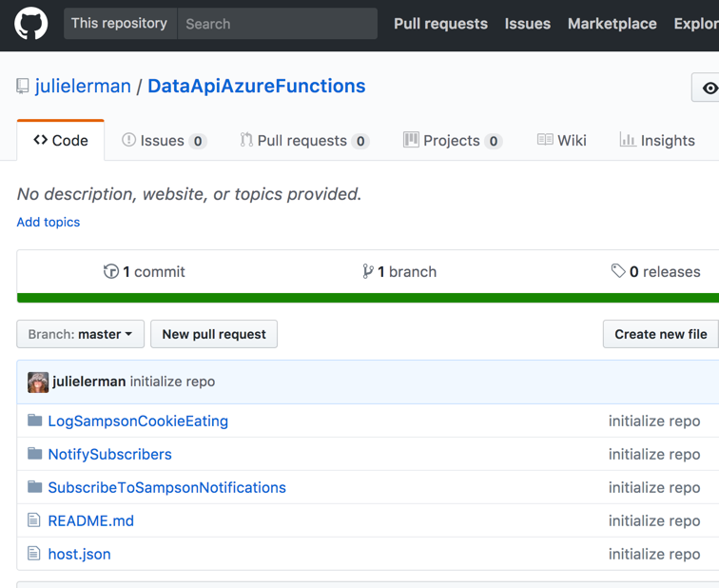Click the green language bar
The width and height of the screenshot is (719, 588).
tap(367, 298)
